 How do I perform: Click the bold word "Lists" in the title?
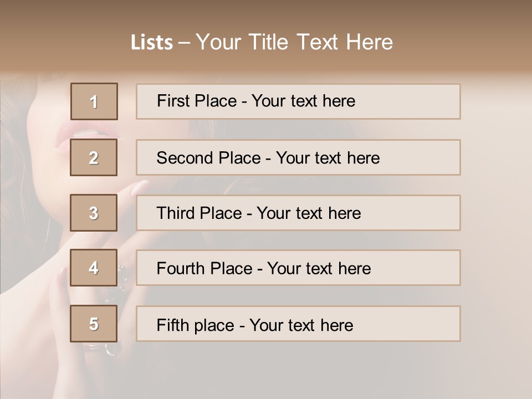[x=152, y=43]
